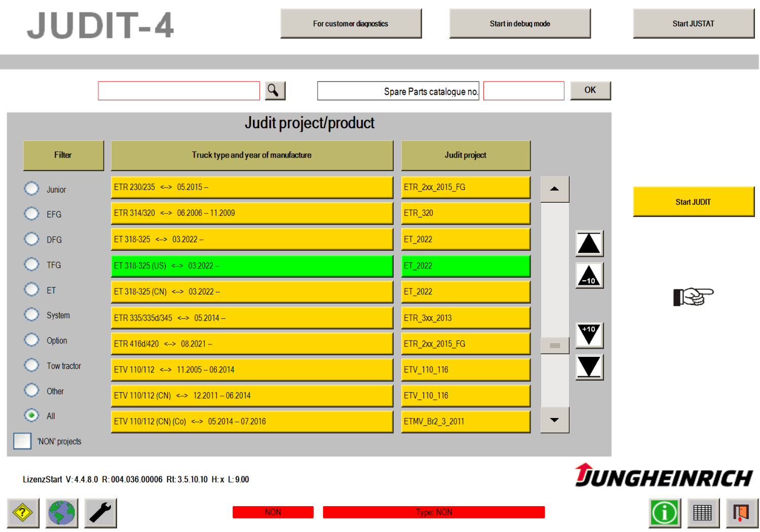Enable the 'NON' projects checkbox

coord(22,441)
